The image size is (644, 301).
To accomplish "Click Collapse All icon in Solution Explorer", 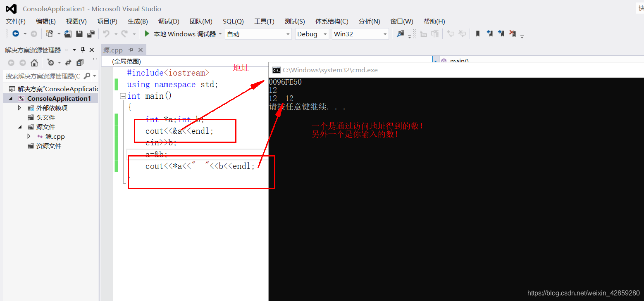I will point(80,63).
